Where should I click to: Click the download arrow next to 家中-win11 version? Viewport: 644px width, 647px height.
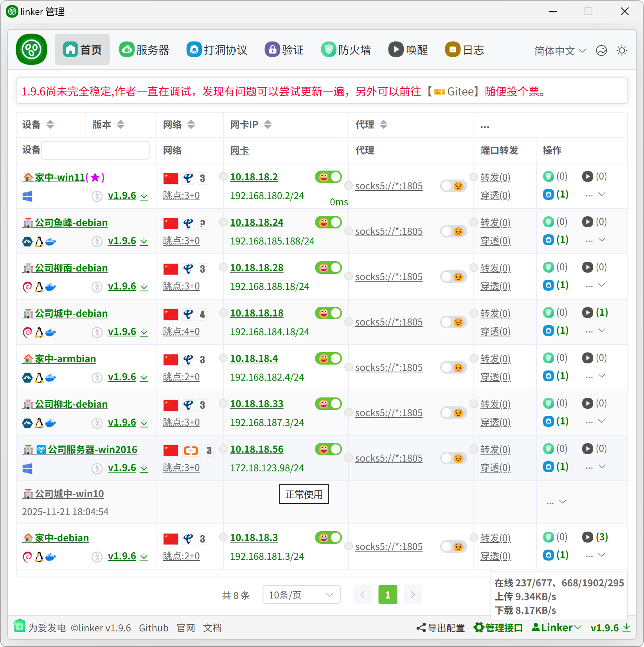coord(144,196)
